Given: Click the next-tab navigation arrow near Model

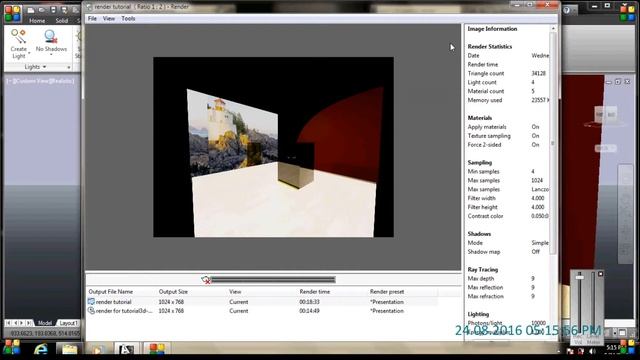Looking at the screenshot, I should click(x=22, y=323).
